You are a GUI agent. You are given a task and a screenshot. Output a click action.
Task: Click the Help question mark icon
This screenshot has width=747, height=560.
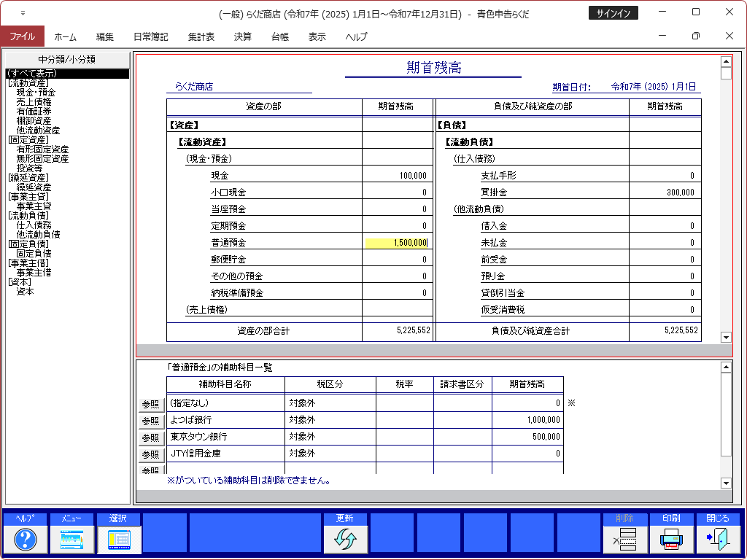[26, 539]
